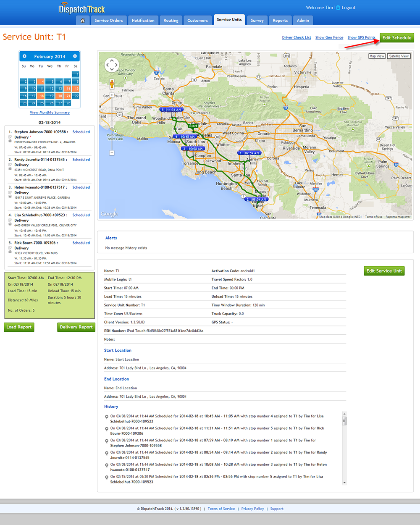The height and width of the screenshot is (525, 420).
Task: Open the Routing tab
Action: coord(171,20)
